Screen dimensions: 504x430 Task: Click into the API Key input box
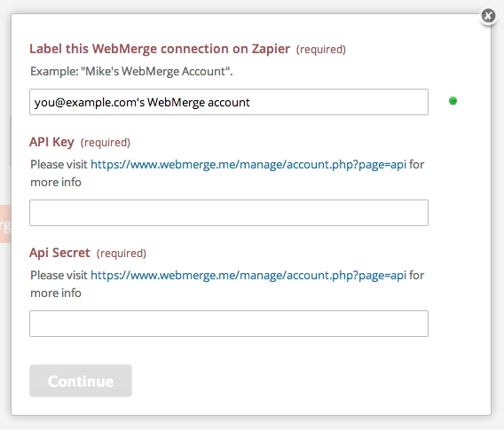point(229,213)
